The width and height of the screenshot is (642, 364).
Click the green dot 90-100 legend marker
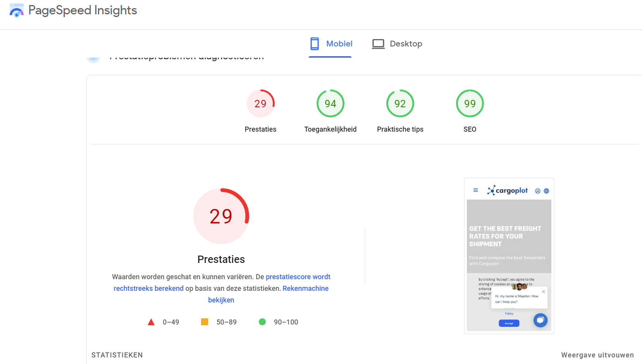[263, 321]
